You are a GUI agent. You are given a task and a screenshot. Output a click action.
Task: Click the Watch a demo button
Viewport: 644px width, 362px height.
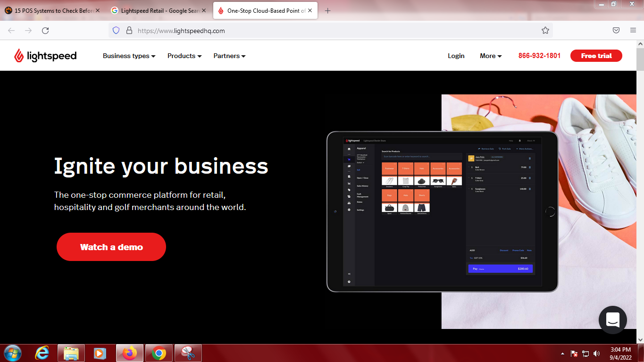(111, 247)
